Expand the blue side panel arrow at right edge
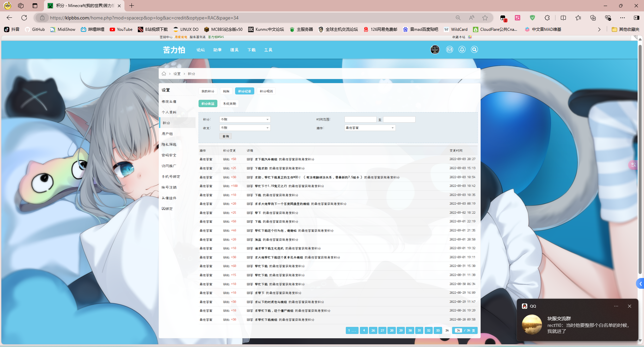This screenshot has width=644, height=347. point(640,284)
